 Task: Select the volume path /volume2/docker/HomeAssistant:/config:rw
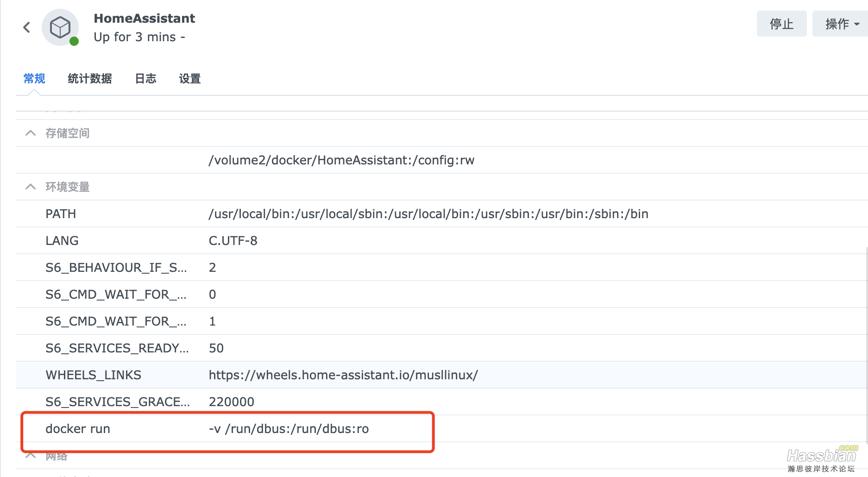(x=341, y=160)
